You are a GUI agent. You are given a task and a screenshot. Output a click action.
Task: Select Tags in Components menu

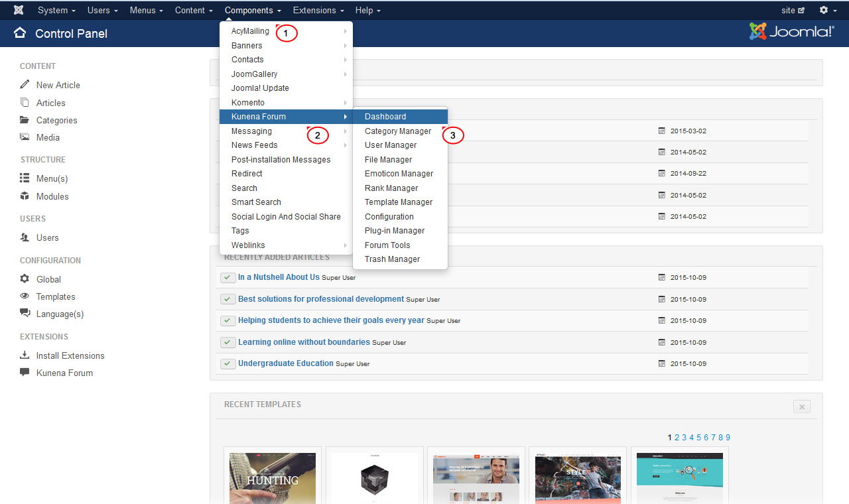(x=286, y=231)
